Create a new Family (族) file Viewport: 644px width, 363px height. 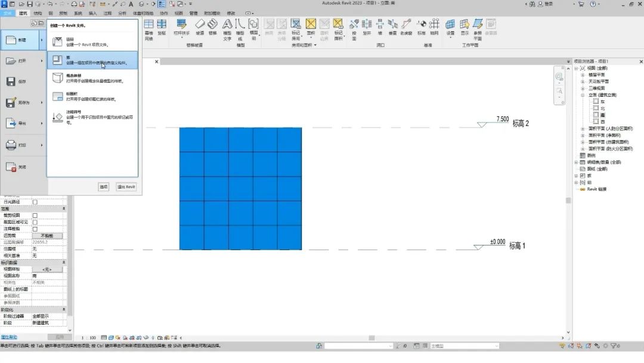92,60
